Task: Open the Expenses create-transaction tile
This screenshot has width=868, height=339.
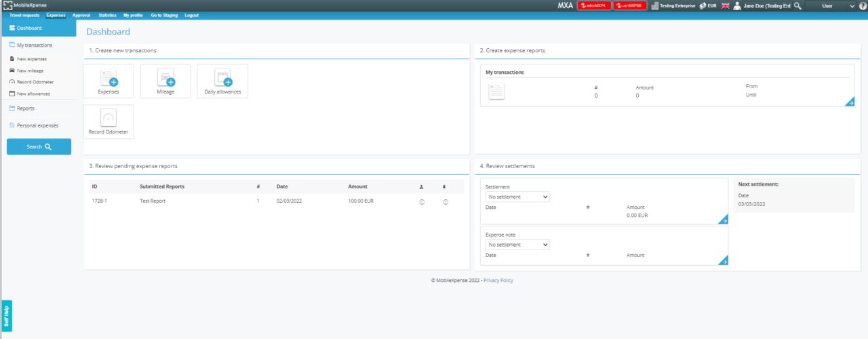Action: coord(108,81)
